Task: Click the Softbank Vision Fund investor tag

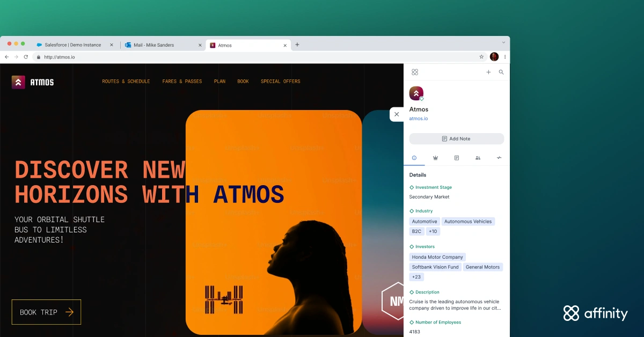Action: [x=435, y=267]
